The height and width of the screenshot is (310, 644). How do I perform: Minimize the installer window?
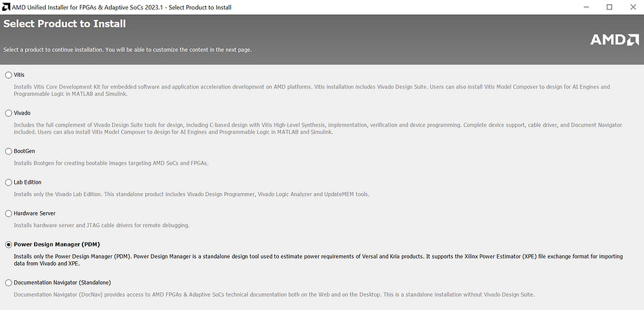tap(586, 7)
